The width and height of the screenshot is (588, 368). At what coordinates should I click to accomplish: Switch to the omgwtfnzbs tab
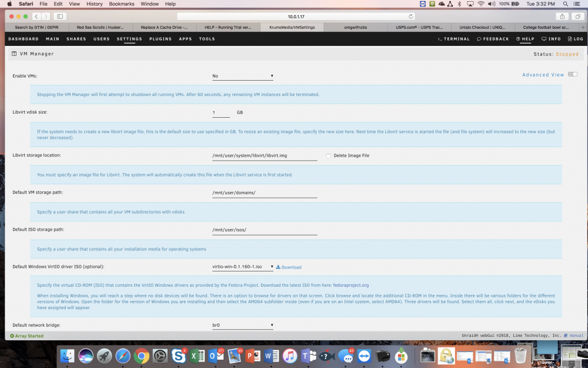356,28
